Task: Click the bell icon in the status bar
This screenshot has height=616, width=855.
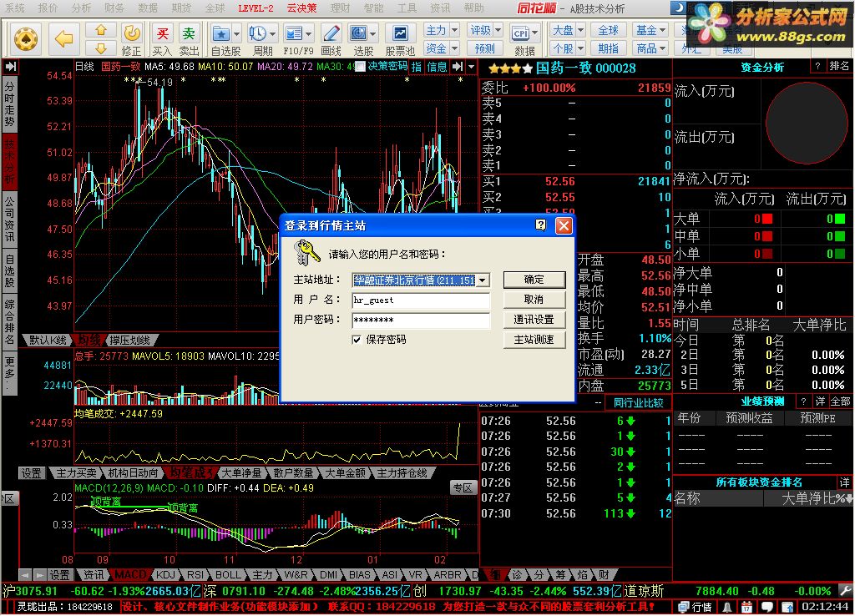Action: click(727, 607)
